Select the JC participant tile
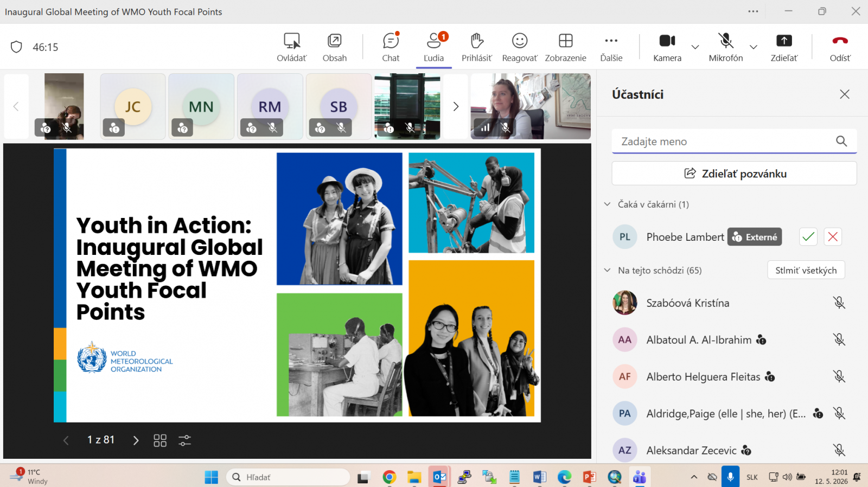This screenshot has width=868, height=487. pyautogui.click(x=133, y=106)
